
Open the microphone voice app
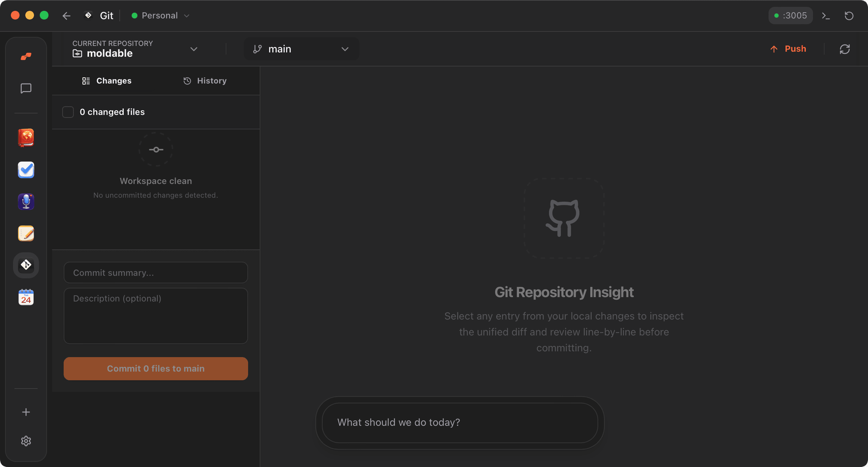click(26, 202)
